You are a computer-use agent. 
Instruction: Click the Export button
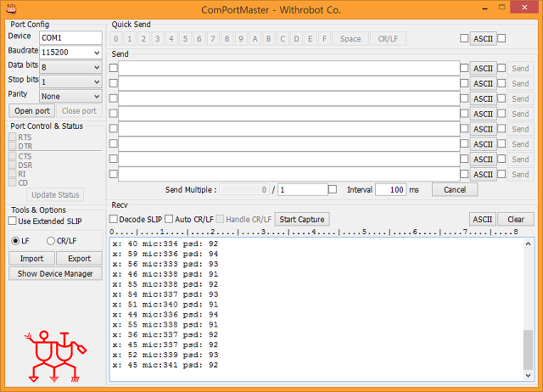coord(79,259)
